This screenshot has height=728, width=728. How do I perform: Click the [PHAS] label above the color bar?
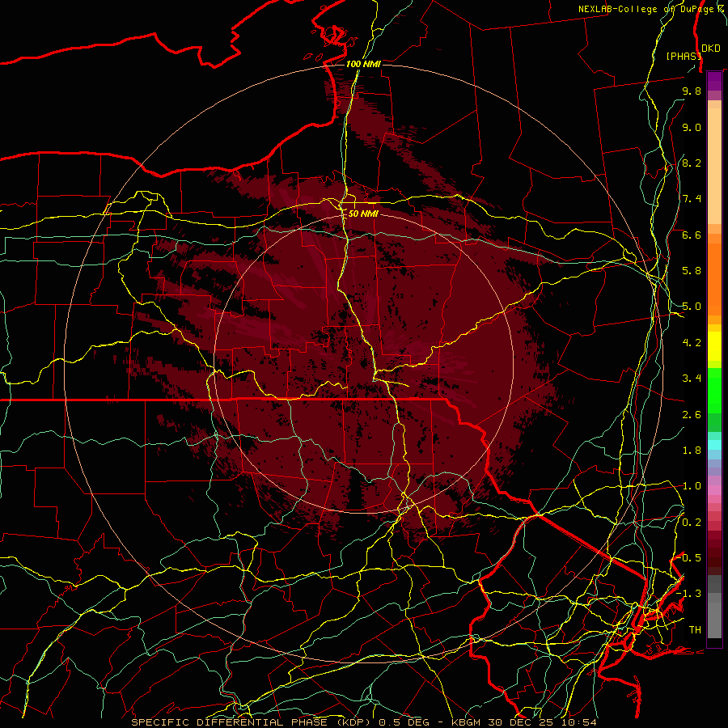(x=684, y=56)
